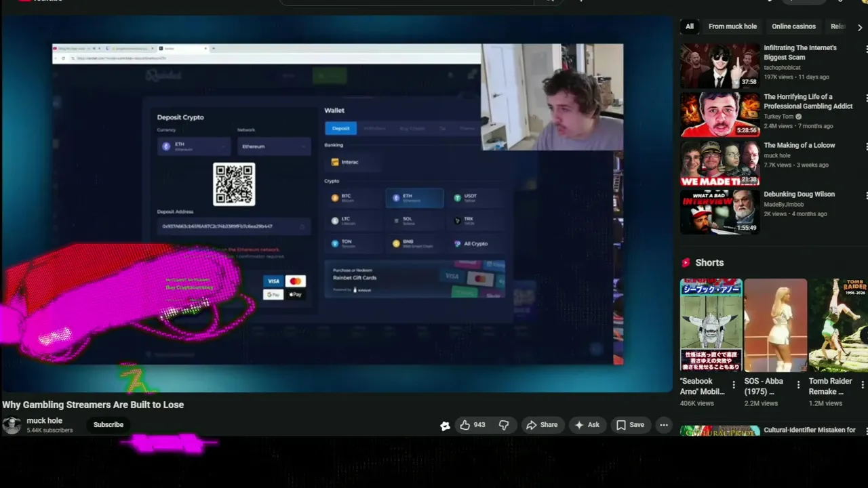Open the Debunking Doug Wilson thumbnail
The width and height of the screenshot is (868, 488).
720,212
